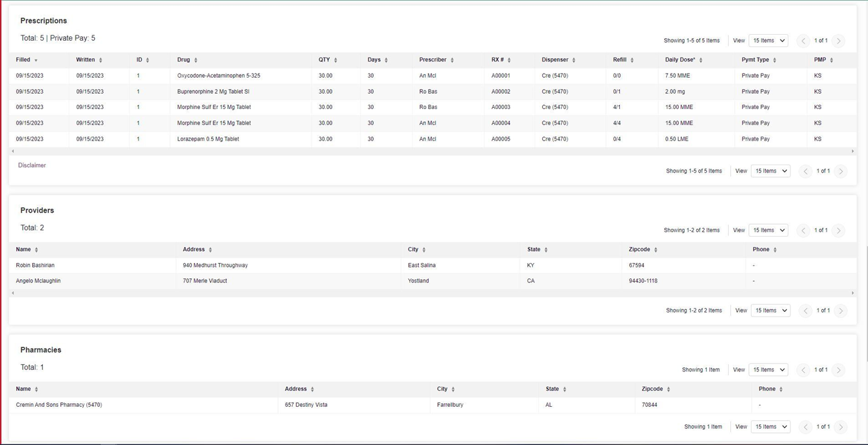
Task: Click daily dose 2.00 mg
Action: point(675,92)
